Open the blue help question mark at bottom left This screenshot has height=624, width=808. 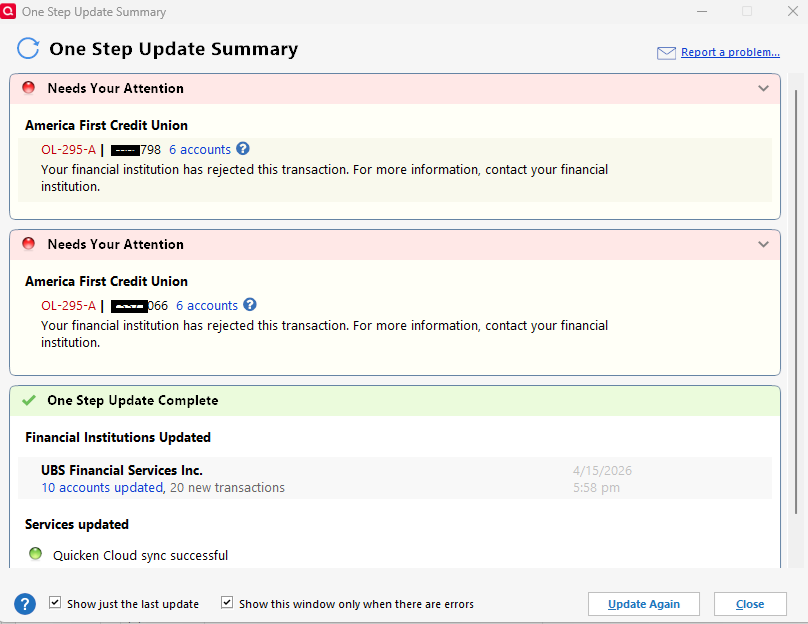tap(25, 604)
